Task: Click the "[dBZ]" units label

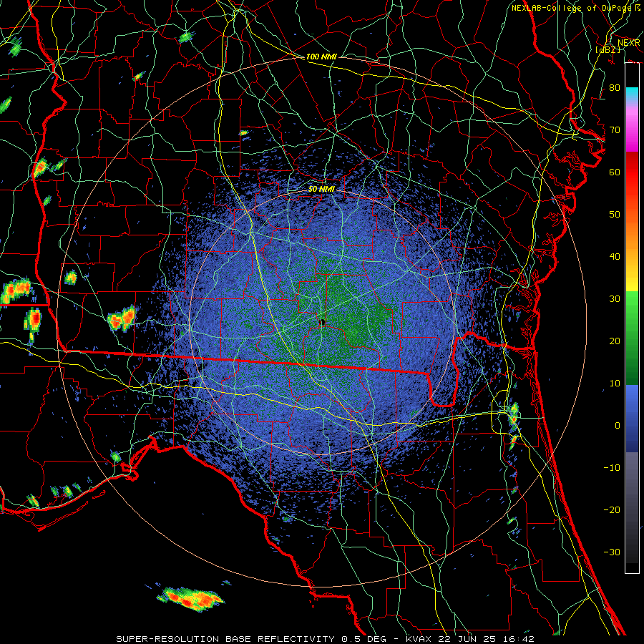Action: point(608,49)
